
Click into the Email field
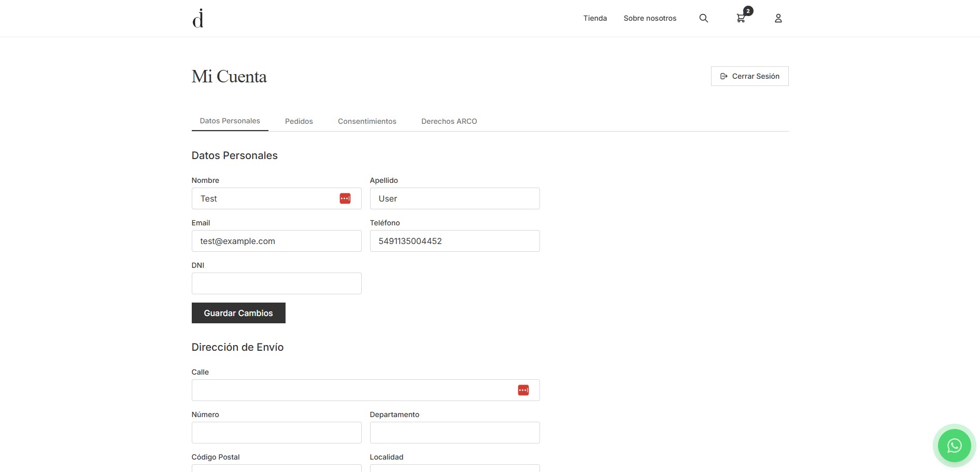point(276,241)
